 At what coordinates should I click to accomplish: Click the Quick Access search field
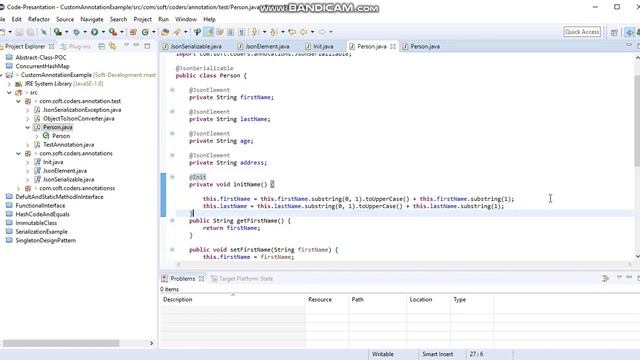click(x=582, y=32)
